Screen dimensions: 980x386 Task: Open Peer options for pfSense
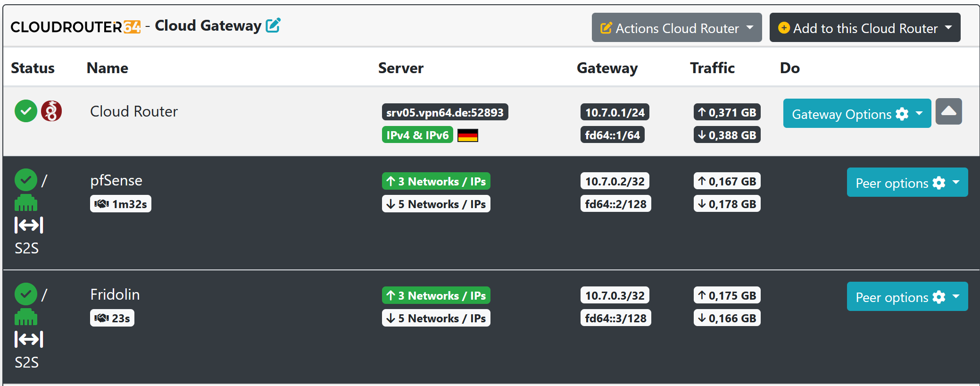(x=907, y=183)
